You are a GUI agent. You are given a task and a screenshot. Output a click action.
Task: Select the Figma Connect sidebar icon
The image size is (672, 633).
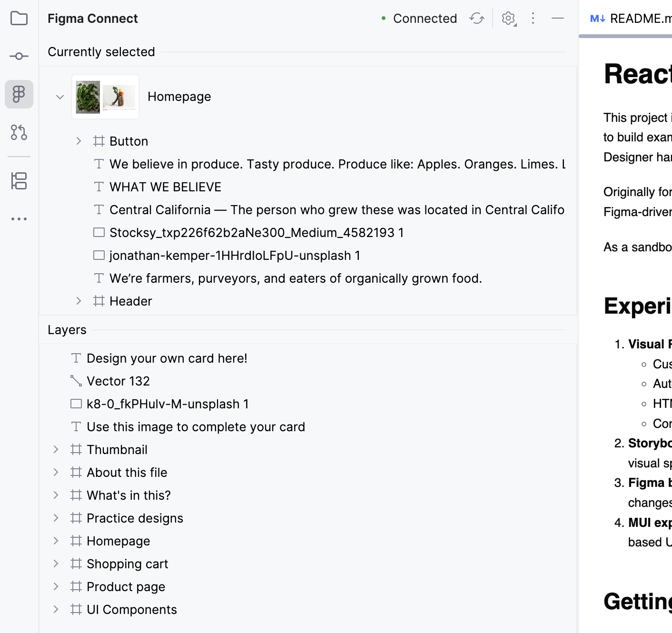[x=19, y=94]
